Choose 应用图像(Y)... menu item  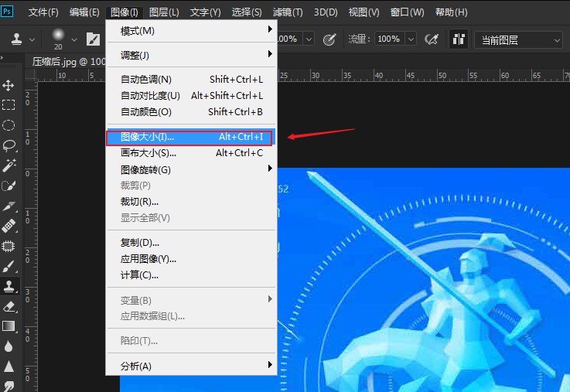point(192,259)
